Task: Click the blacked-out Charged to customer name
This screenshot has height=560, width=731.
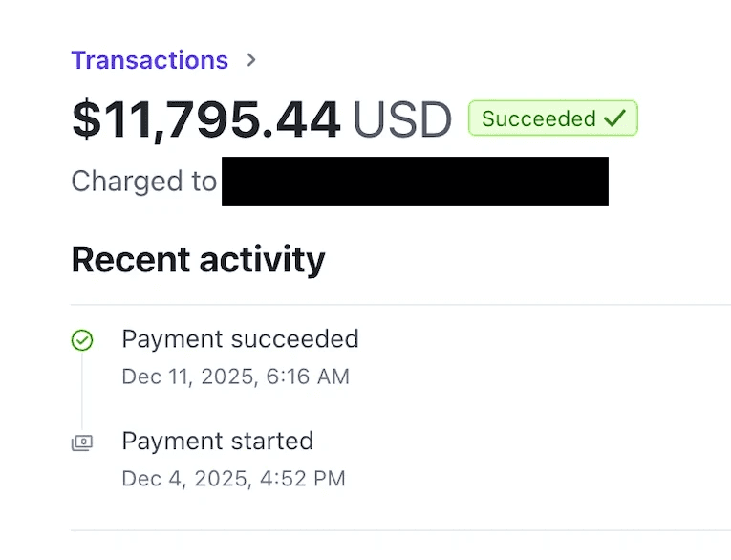Action: [415, 182]
